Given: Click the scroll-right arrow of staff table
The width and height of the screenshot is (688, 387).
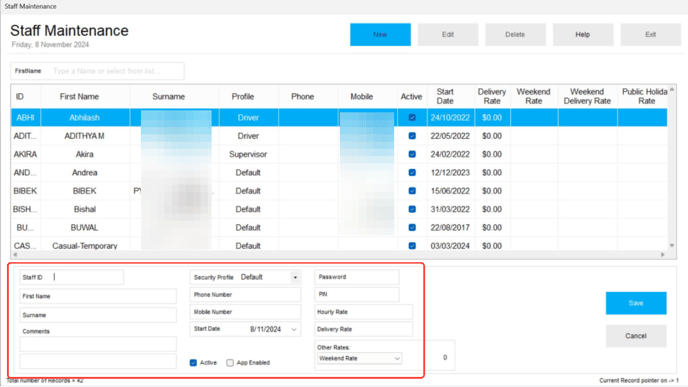Looking at the screenshot, I should [x=663, y=254].
